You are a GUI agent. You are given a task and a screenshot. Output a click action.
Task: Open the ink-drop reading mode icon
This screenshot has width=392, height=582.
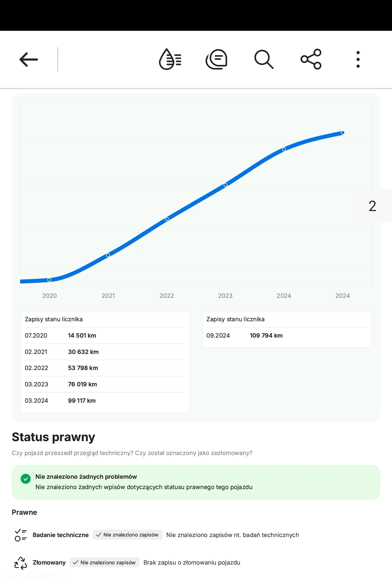click(170, 59)
